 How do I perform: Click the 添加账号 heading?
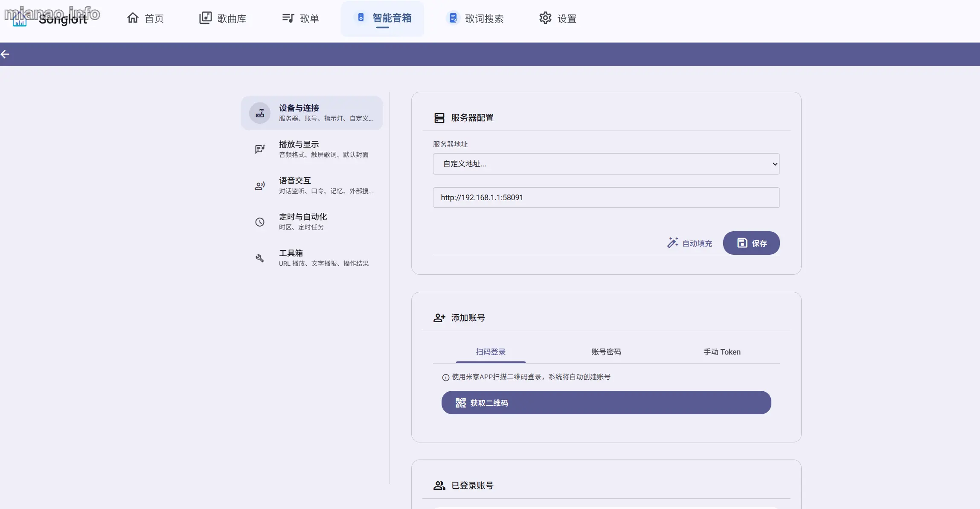[x=468, y=318]
